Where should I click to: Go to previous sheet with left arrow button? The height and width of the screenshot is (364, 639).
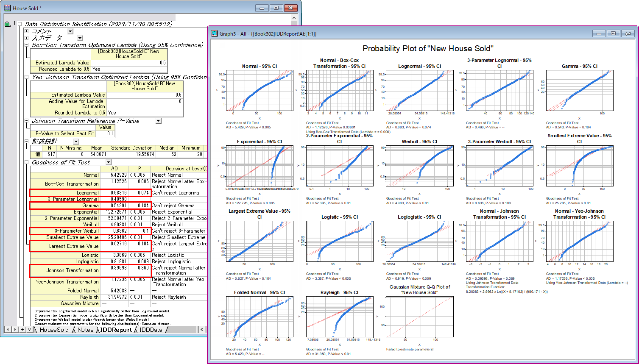click(x=8, y=329)
